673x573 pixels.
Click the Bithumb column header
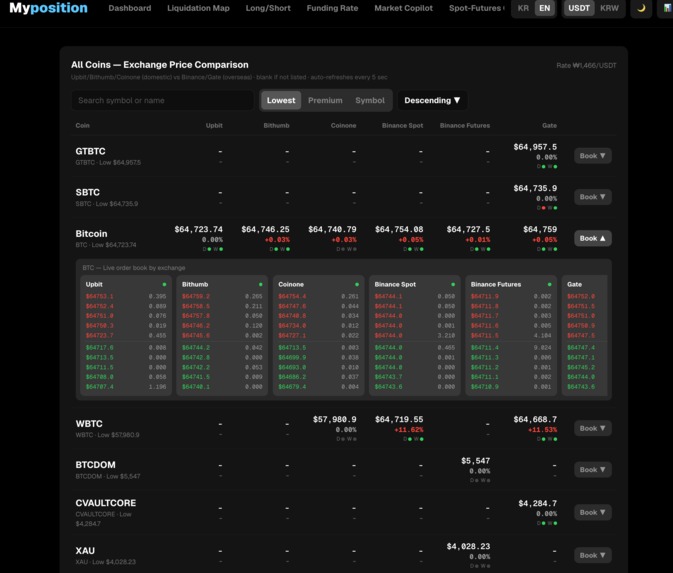coord(276,125)
